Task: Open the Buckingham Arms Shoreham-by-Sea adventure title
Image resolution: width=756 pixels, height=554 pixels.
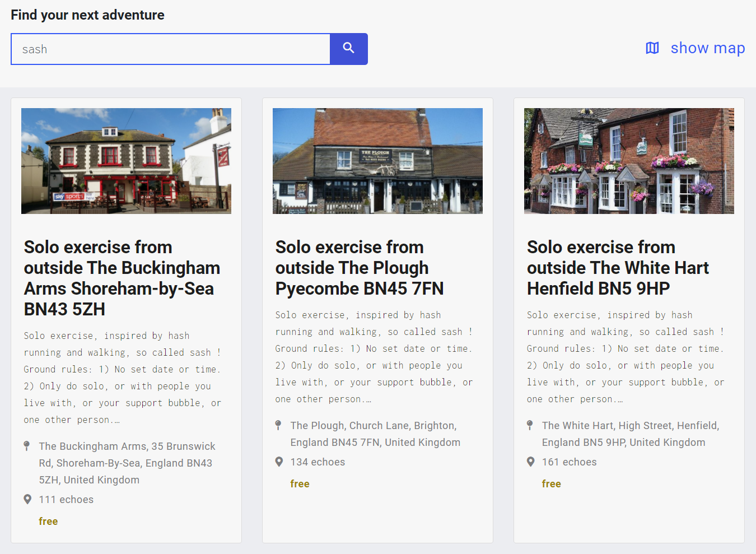Action: 122,278
